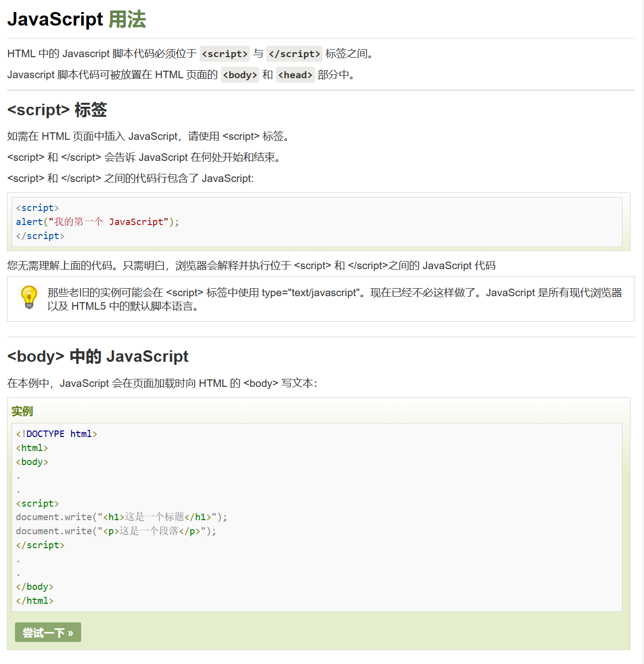Click the inline <script> code tag in the intro
The image size is (644, 664).
tap(224, 54)
